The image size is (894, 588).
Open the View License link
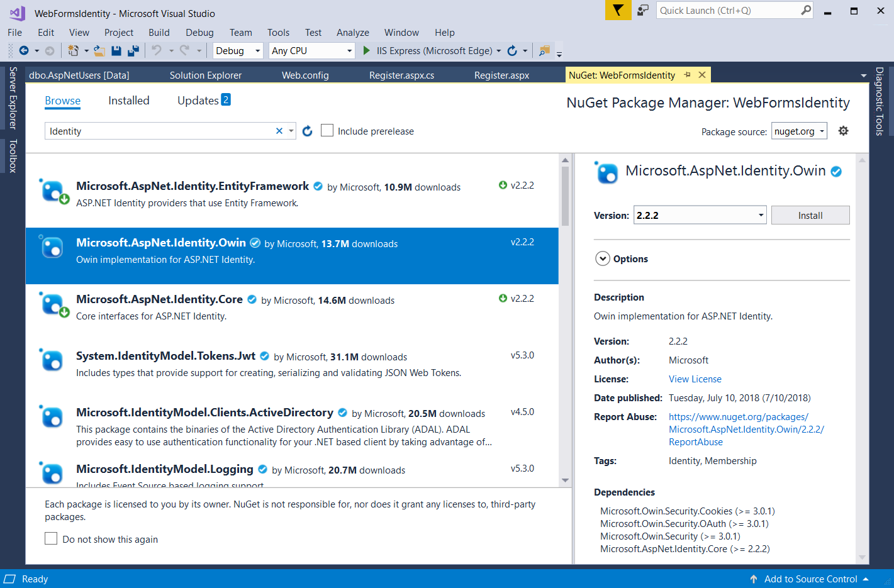point(695,379)
